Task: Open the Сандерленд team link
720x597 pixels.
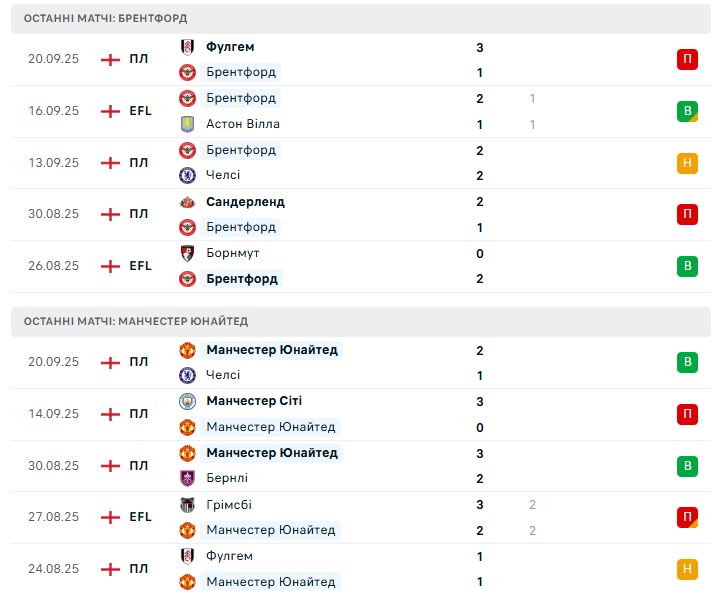Action: click(x=245, y=201)
